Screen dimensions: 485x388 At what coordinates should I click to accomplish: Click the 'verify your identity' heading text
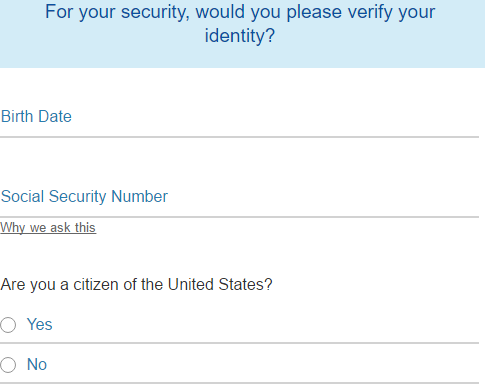pos(240,24)
